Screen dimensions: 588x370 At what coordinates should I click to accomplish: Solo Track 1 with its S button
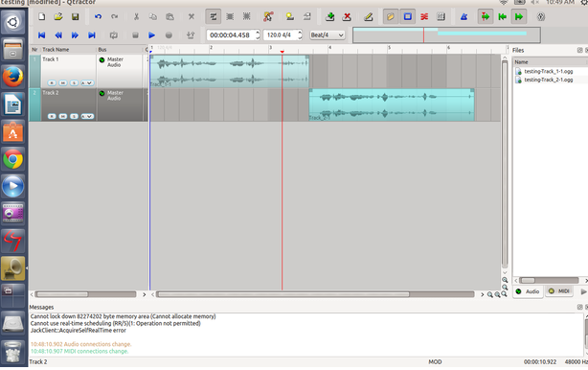(x=74, y=83)
